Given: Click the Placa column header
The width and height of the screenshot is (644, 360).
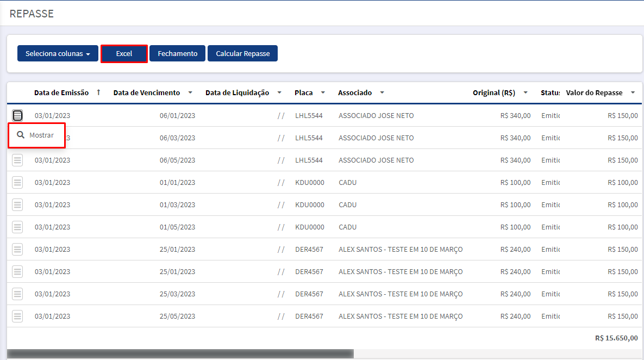Looking at the screenshot, I should (x=303, y=93).
